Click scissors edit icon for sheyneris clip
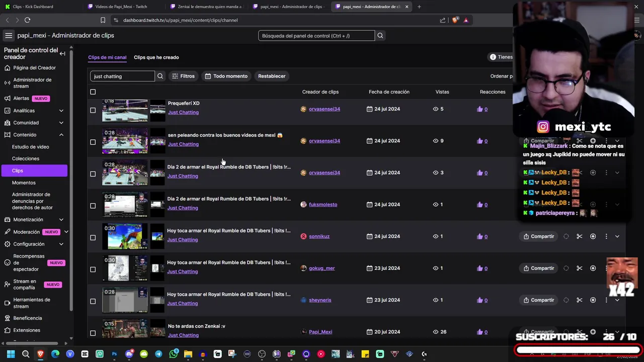The image size is (644, 362). coord(580,300)
